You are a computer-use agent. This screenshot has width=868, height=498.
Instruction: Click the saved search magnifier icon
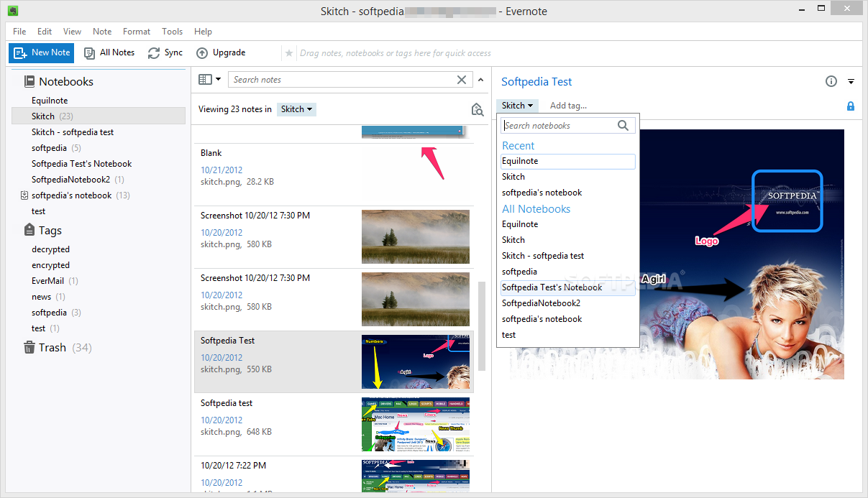[478, 109]
